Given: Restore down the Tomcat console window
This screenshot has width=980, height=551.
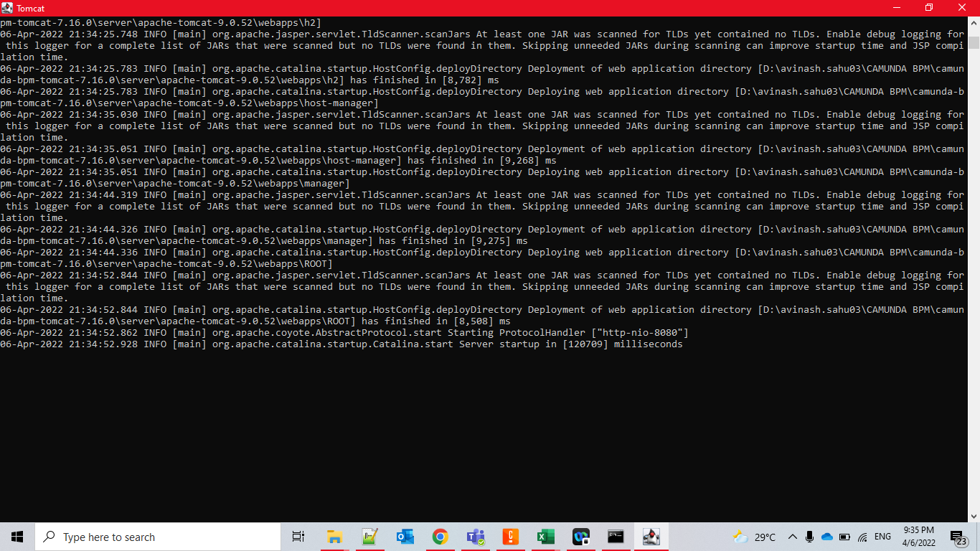Looking at the screenshot, I should coord(929,8).
